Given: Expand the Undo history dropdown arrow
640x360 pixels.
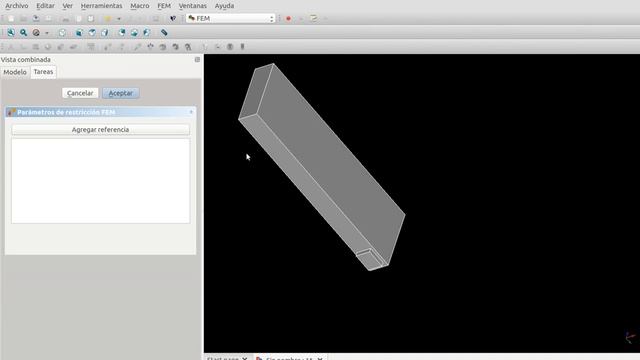Looking at the screenshot, I should click(119, 19).
